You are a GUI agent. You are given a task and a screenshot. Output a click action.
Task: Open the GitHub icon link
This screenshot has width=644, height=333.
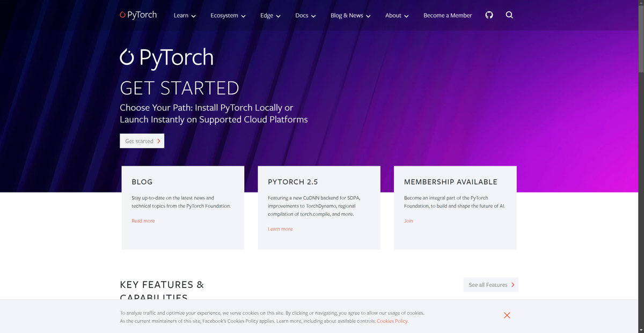489,15
